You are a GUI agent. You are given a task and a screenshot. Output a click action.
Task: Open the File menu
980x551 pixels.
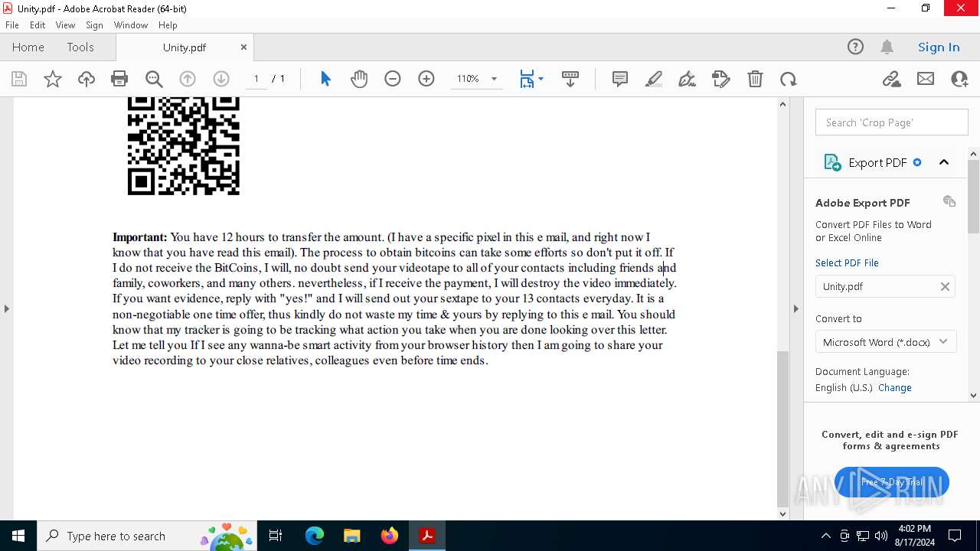click(x=12, y=24)
